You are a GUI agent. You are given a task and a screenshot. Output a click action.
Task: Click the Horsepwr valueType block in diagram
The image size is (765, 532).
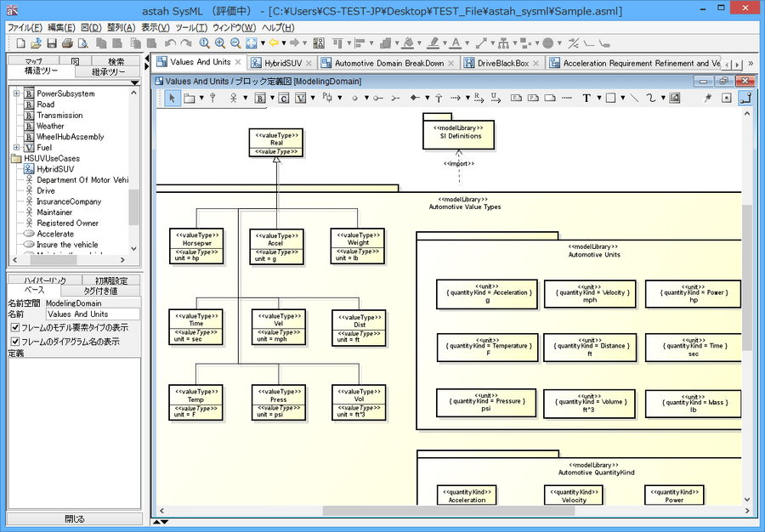pos(196,246)
